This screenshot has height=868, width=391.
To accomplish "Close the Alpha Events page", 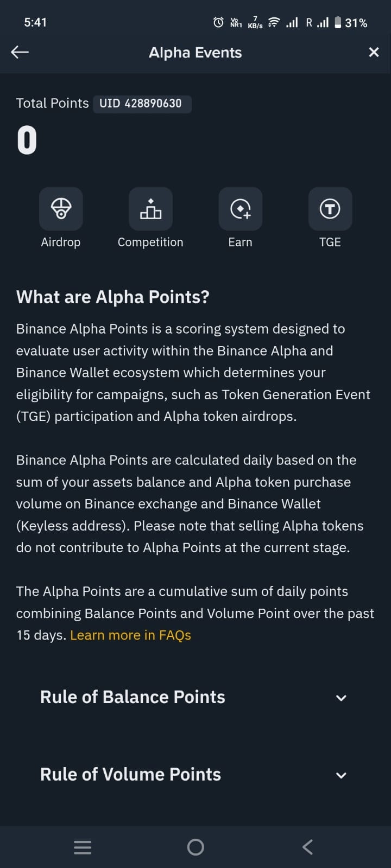I will point(374,52).
